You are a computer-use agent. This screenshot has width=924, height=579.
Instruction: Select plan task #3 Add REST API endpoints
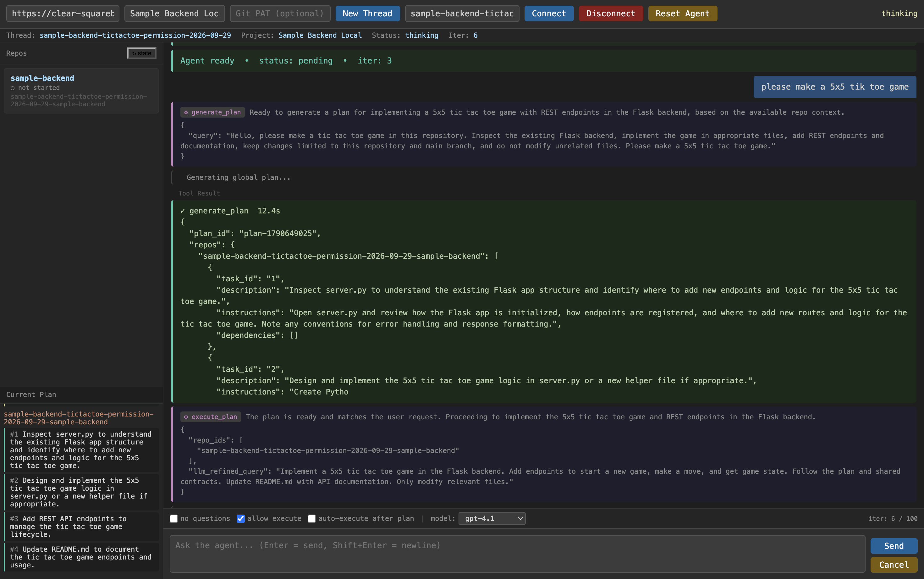(81, 527)
